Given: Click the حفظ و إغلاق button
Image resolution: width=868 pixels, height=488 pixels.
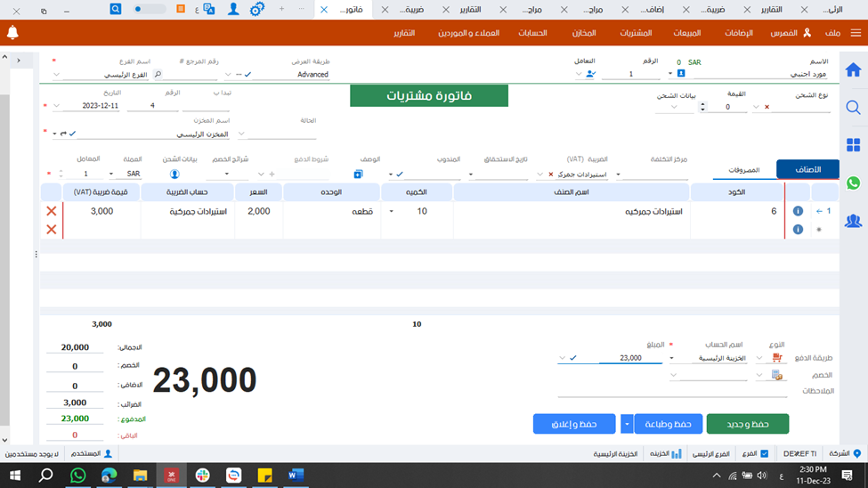Looking at the screenshot, I should click(x=574, y=424).
